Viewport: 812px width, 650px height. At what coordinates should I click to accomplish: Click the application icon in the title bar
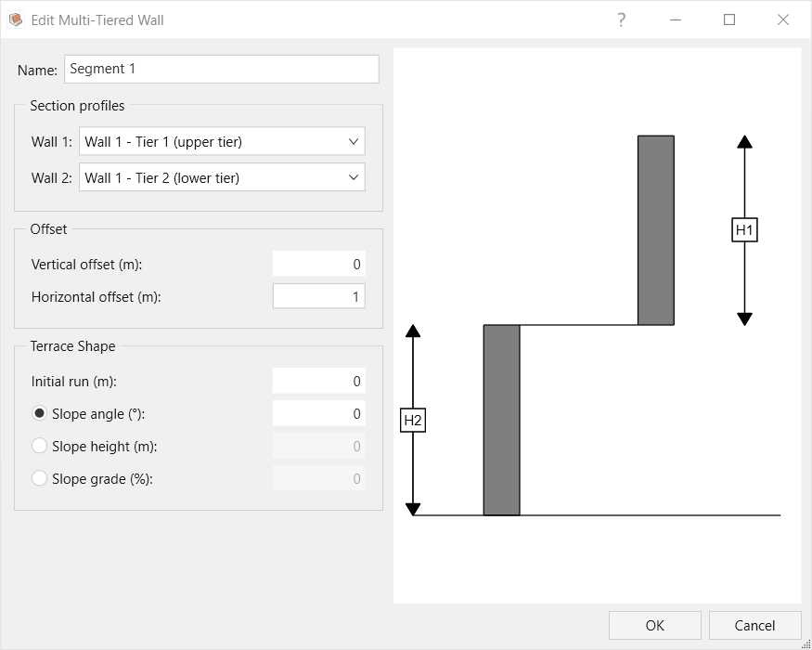coord(16,19)
